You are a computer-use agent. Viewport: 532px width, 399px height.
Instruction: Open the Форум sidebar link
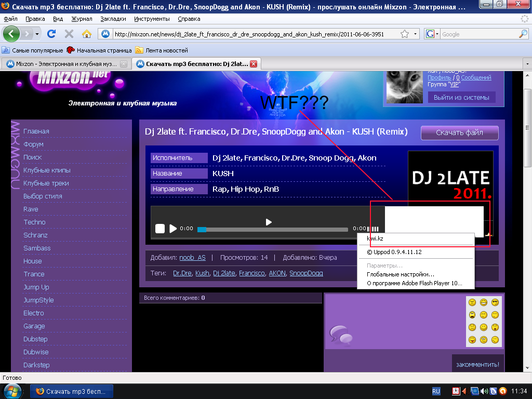pyautogui.click(x=33, y=144)
